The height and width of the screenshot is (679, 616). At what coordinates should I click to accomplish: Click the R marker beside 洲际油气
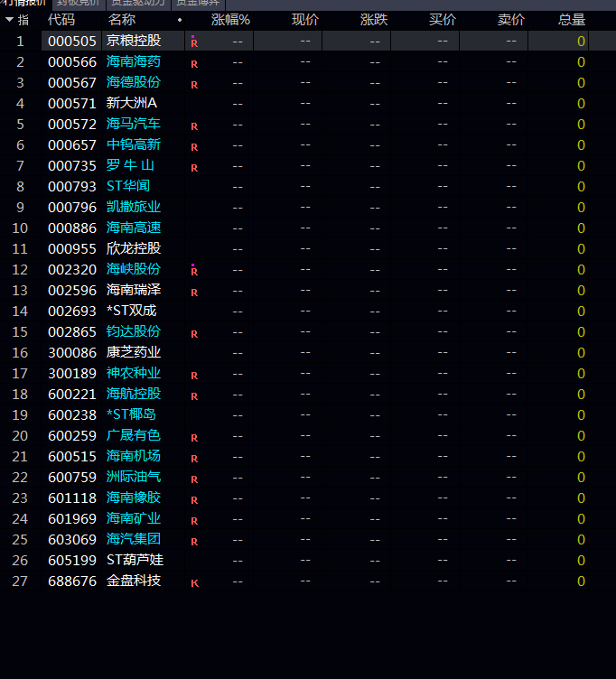tap(194, 479)
